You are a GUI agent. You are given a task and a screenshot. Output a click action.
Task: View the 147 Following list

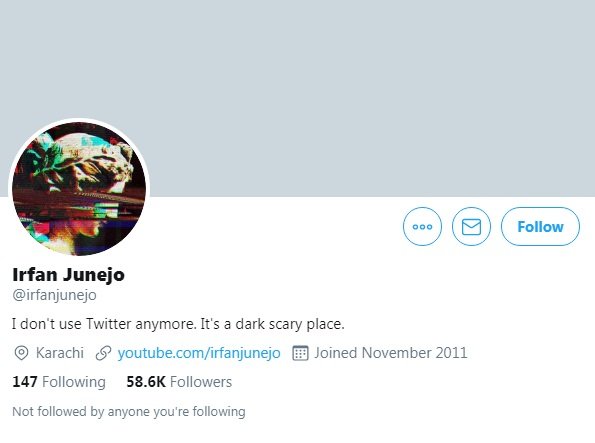point(59,382)
